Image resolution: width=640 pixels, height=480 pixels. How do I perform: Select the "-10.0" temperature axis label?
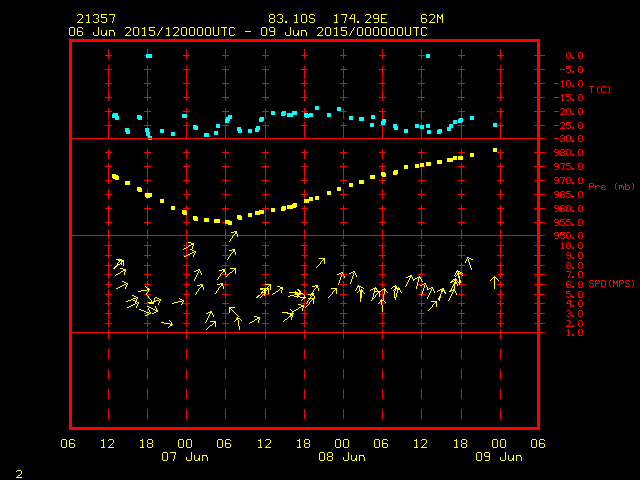pyautogui.click(x=569, y=84)
